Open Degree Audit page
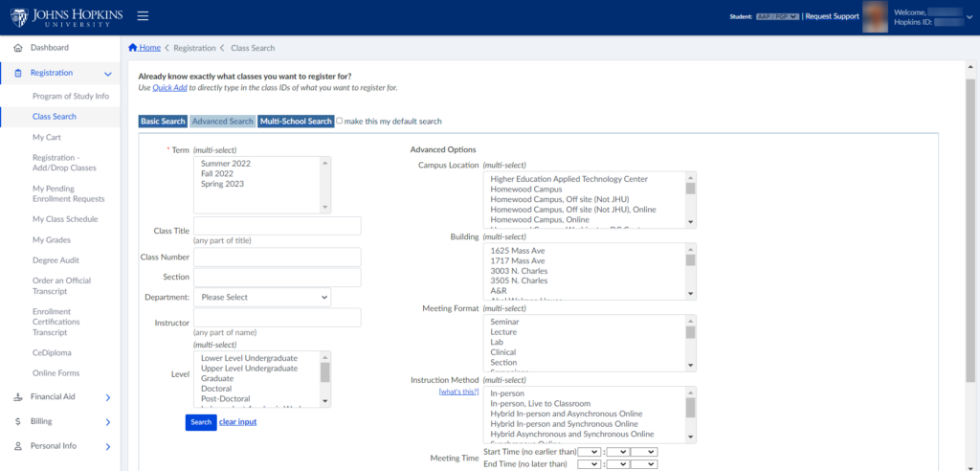 [x=56, y=260]
